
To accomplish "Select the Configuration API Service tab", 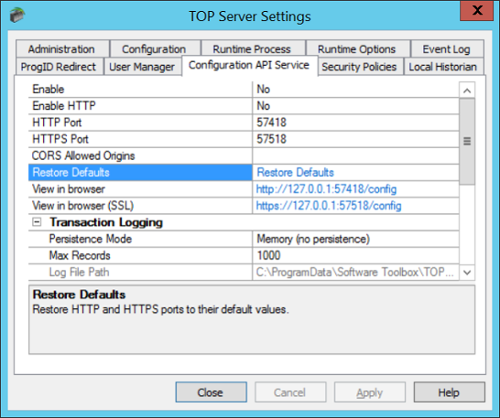I will (x=249, y=65).
